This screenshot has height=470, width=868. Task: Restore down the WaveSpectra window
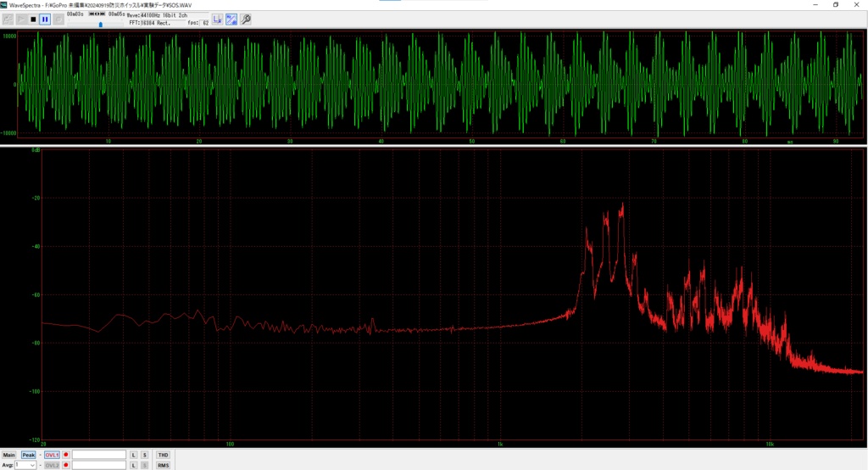click(x=836, y=4)
